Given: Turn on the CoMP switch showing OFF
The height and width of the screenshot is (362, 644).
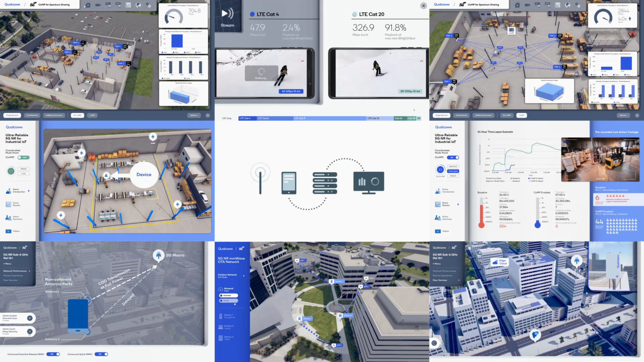Looking at the screenshot, I should [23, 157].
